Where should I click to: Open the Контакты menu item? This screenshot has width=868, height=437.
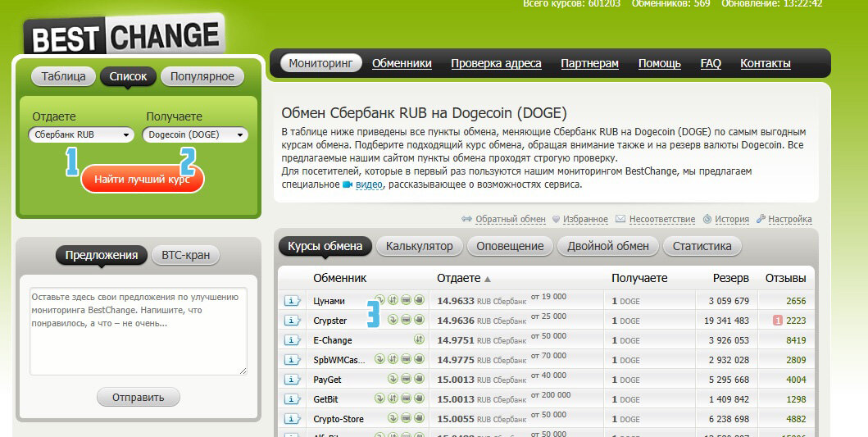click(x=765, y=63)
